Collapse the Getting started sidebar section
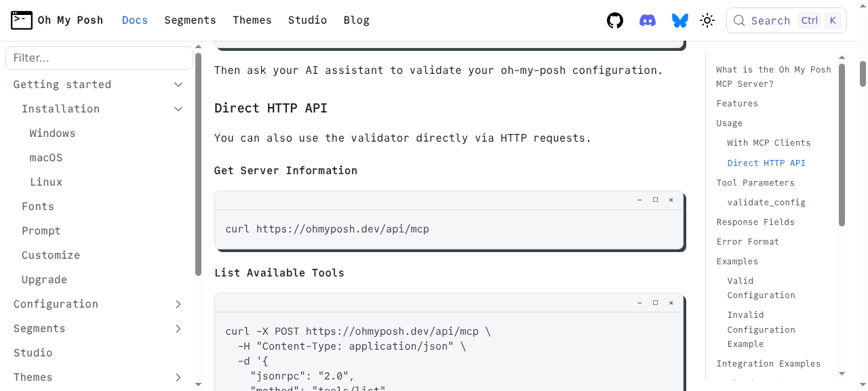The image size is (868, 391). 178,85
